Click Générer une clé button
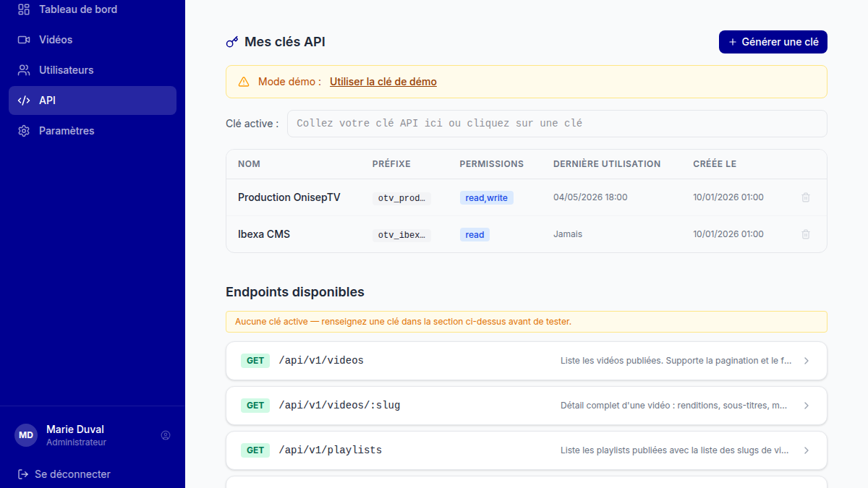The width and height of the screenshot is (868, 488). [773, 42]
